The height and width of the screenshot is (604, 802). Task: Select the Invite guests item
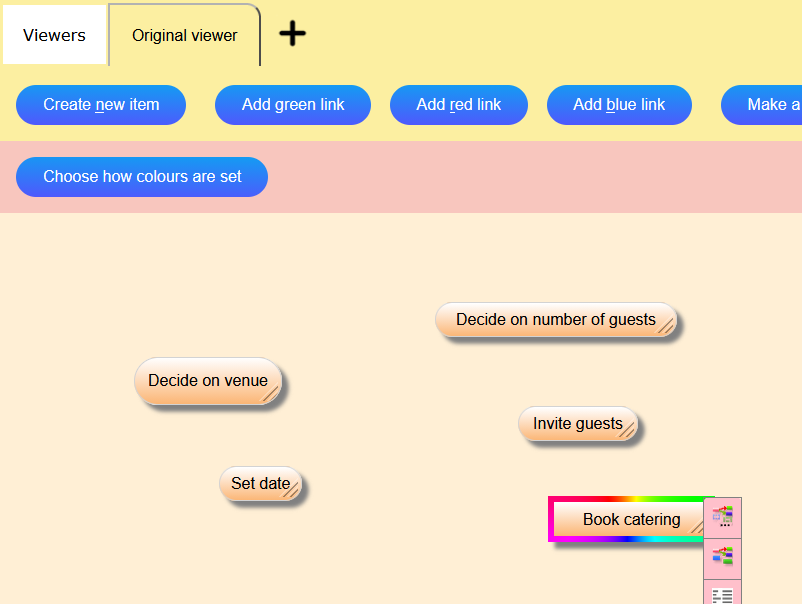tap(577, 423)
